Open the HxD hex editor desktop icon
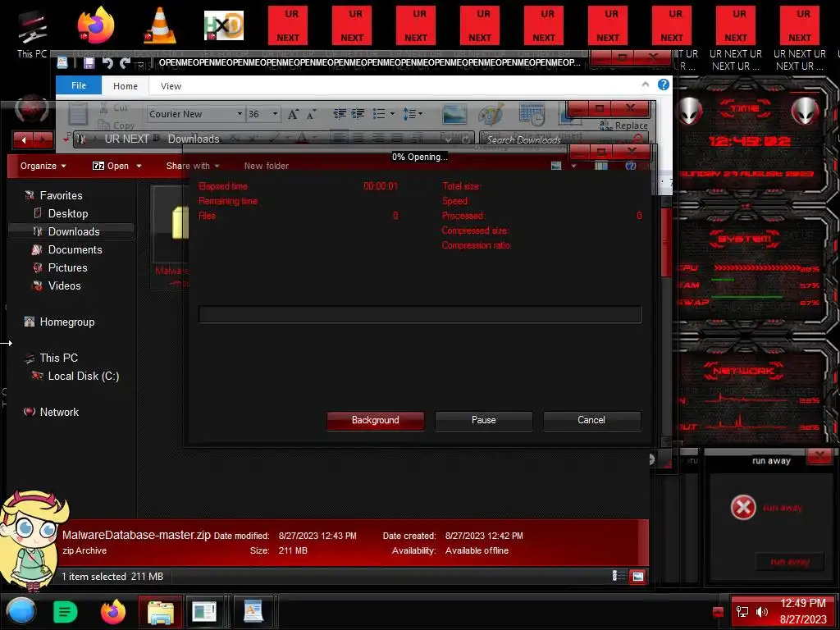Image resolution: width=840 pixels, height=630 pixels. click(x=224, y=25)
